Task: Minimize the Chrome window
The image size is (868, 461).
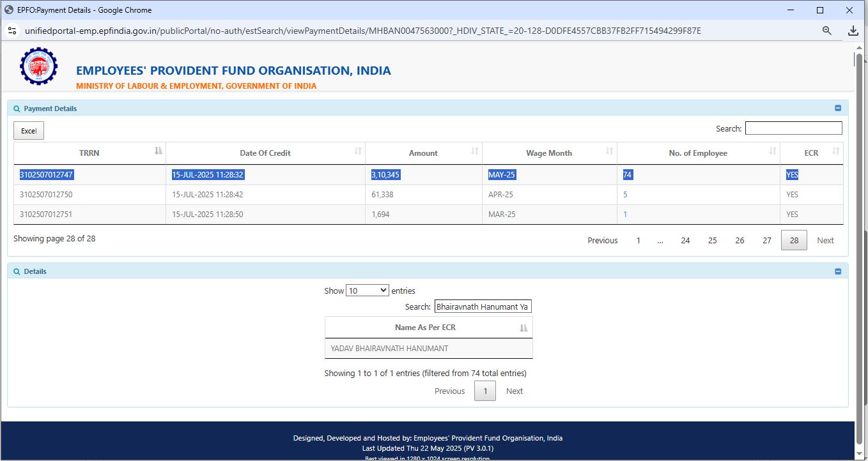Action: pyautogui.click(x=791, y=10)
